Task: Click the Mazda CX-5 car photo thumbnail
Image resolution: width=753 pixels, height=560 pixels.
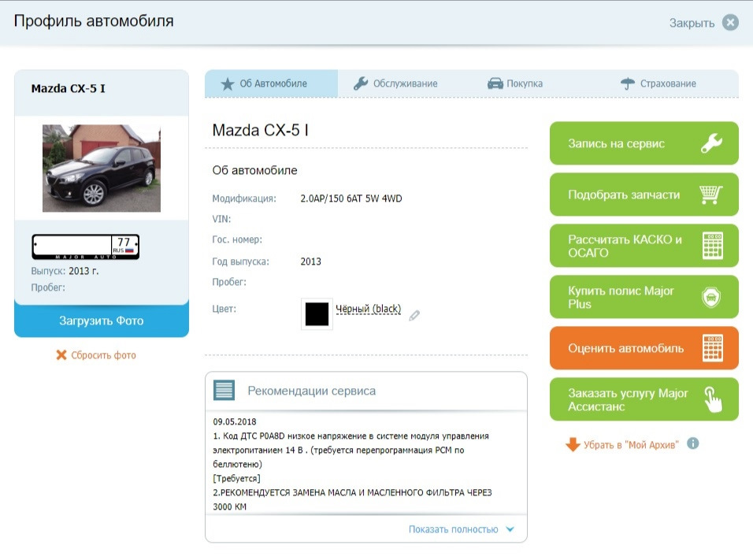Action: (102, 168)
